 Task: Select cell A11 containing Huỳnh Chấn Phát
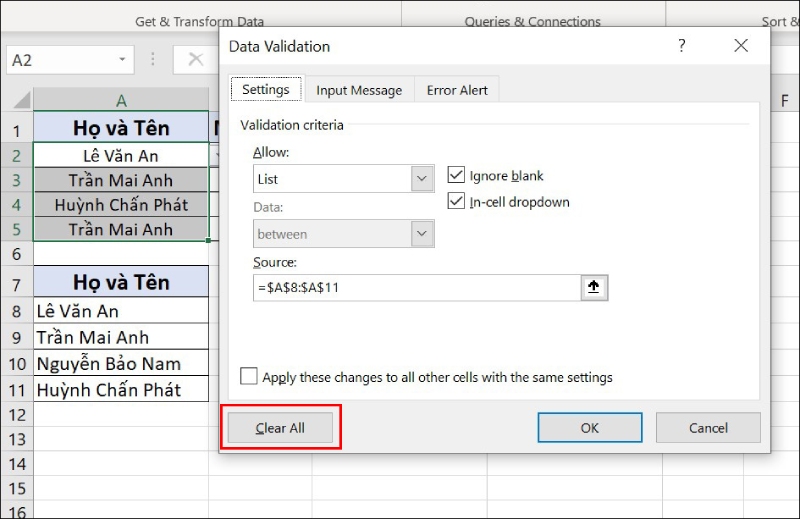tap(121, 389)
